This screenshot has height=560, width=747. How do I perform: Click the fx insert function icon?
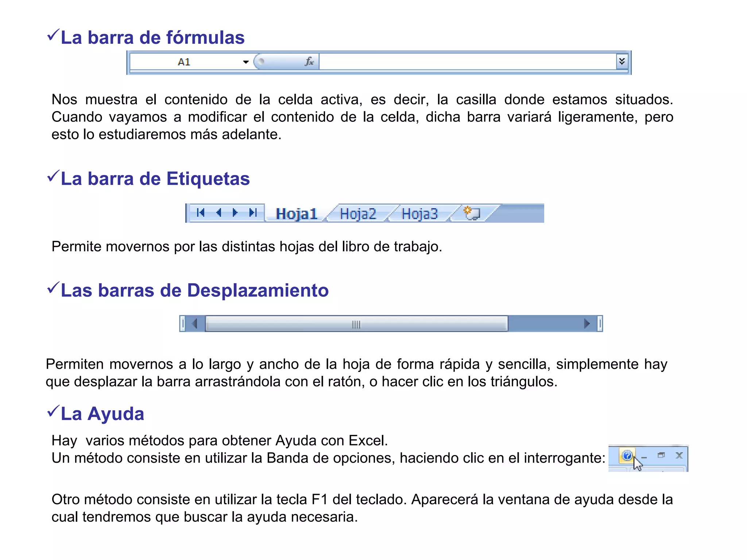pyautogui.click(x=309, y=62)
